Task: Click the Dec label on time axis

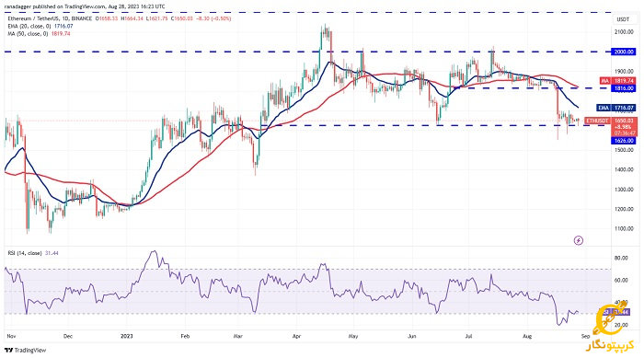Action: pos(68,336)
